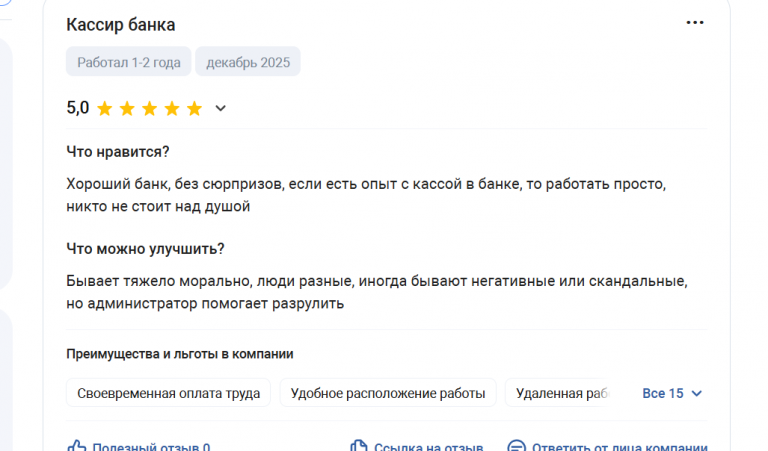Click the thumbs-up icon for helpful review
This screenshot has width=768, height=451.
point(77,447)
